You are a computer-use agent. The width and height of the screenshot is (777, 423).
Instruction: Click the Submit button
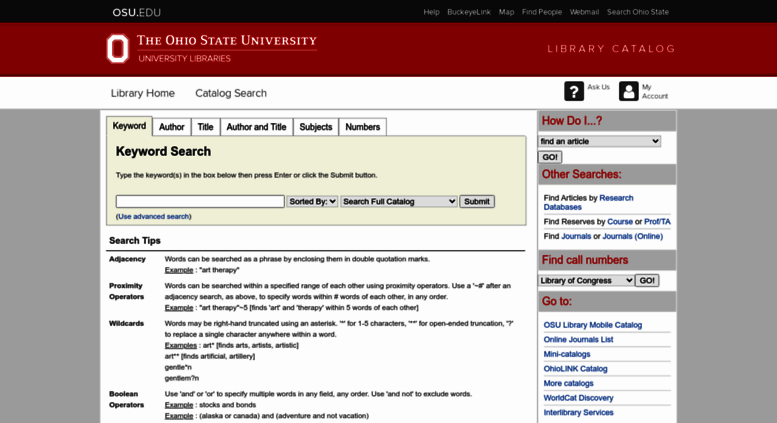(x=477, y=202)
